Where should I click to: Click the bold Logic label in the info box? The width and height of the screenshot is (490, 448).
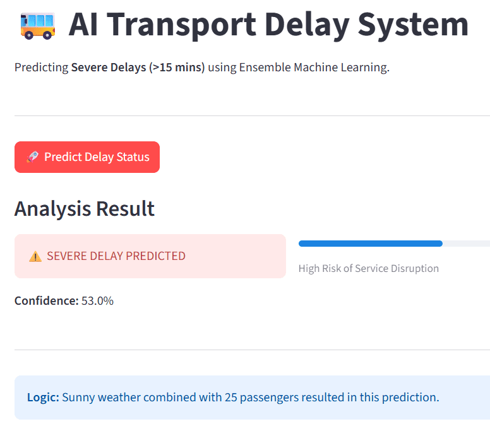click(x=43, y=397)
